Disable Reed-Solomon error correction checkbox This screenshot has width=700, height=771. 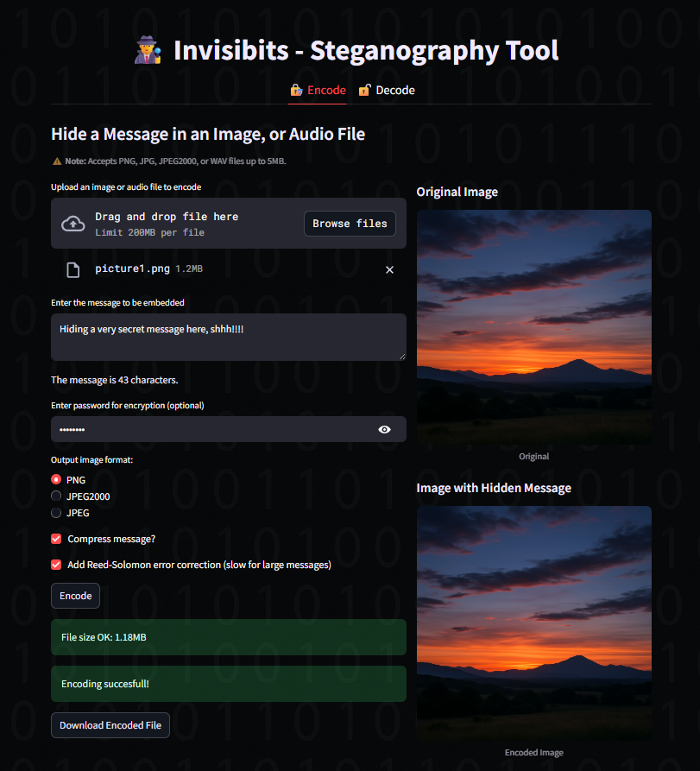coord(56,565)
